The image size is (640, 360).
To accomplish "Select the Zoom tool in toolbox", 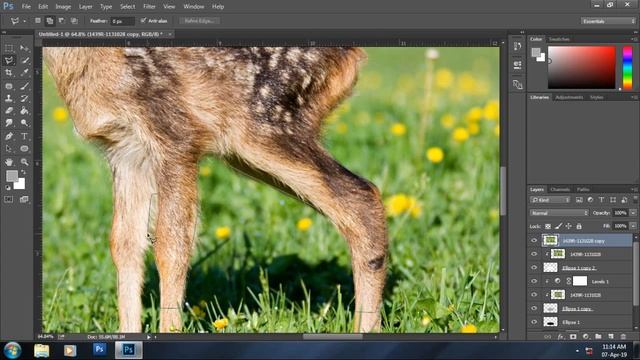I will point(24,162).
